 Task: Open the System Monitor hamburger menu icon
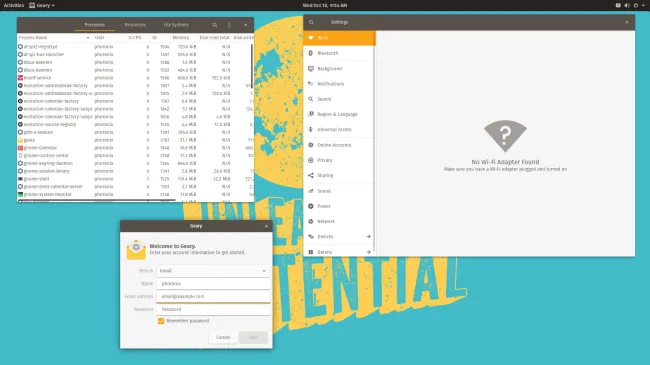coord(229,25)
